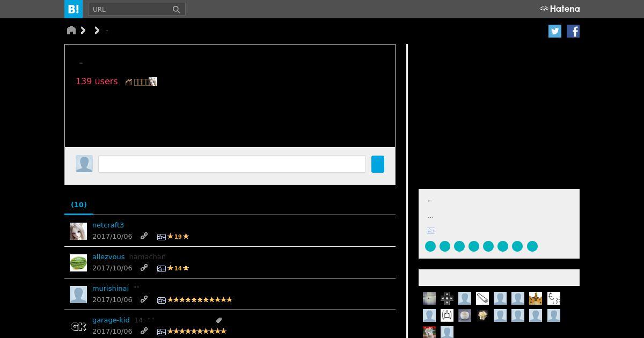
Task: Click murishinai default avatar
Action: pyautogui.click(x=78, y=295)
